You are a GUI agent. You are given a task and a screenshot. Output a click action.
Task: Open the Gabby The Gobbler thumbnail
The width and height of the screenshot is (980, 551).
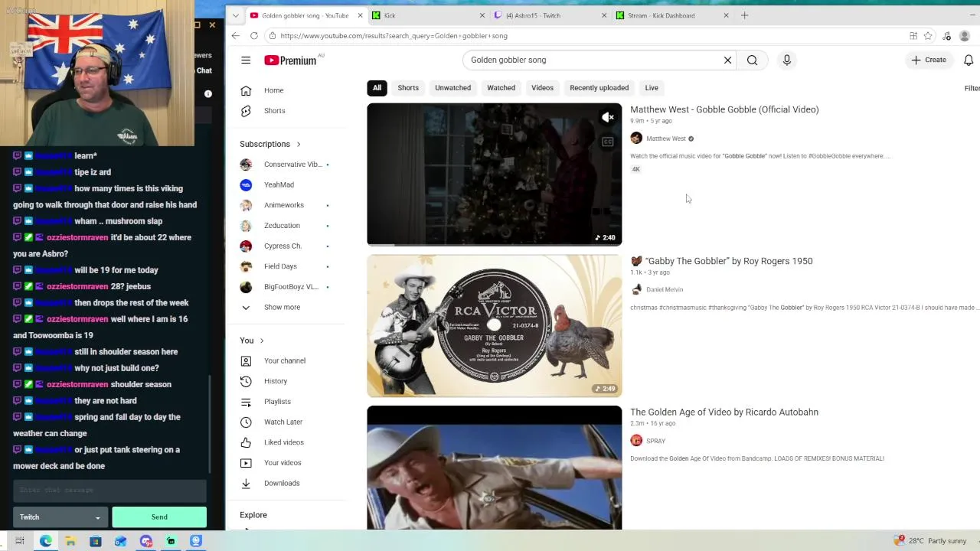click(495, 326)
